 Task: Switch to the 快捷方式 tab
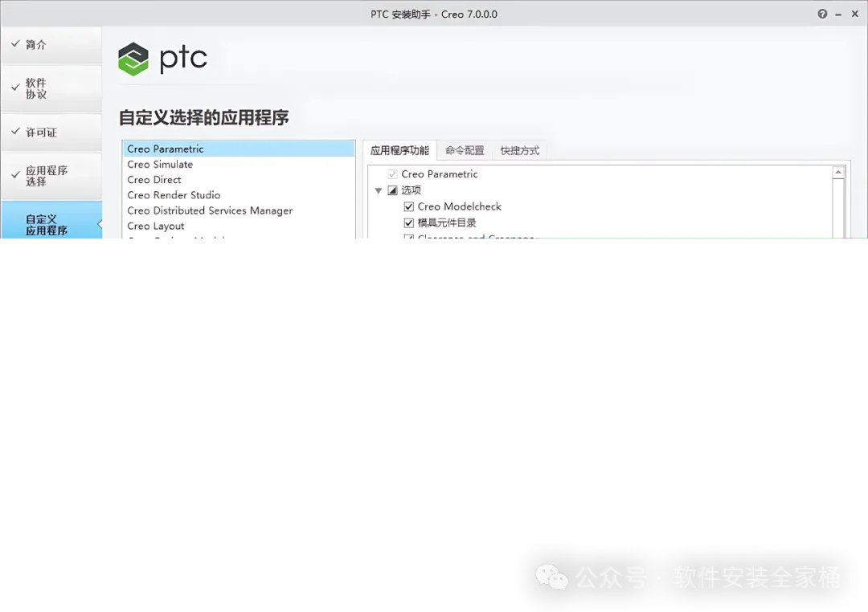tap(519, 150)
